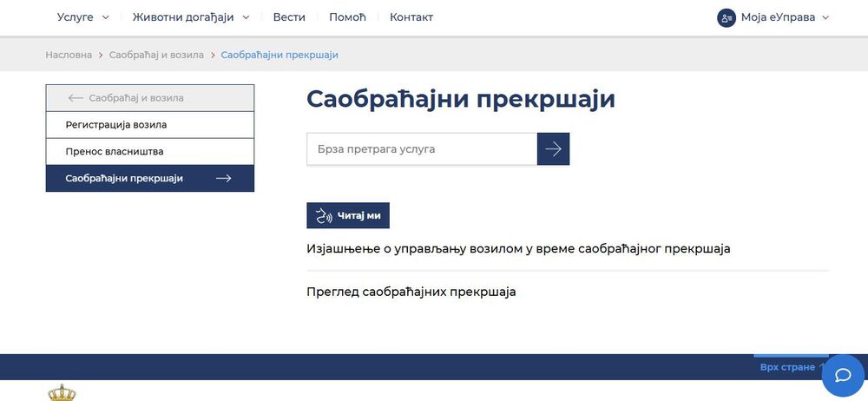Open the Вести menu item
868x401 pixels.
[289, 17]
